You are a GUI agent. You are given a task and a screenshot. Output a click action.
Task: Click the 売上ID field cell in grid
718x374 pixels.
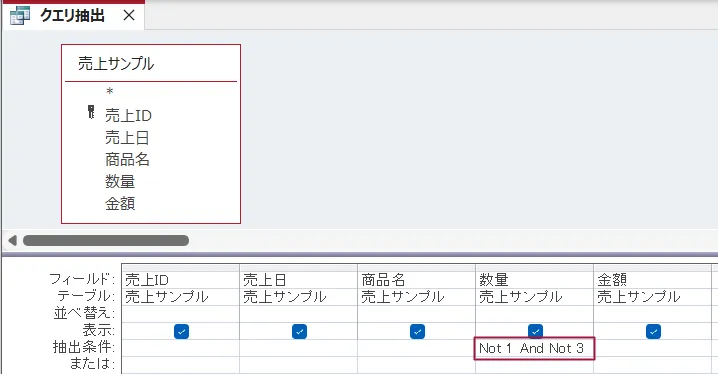click(180, 280)
